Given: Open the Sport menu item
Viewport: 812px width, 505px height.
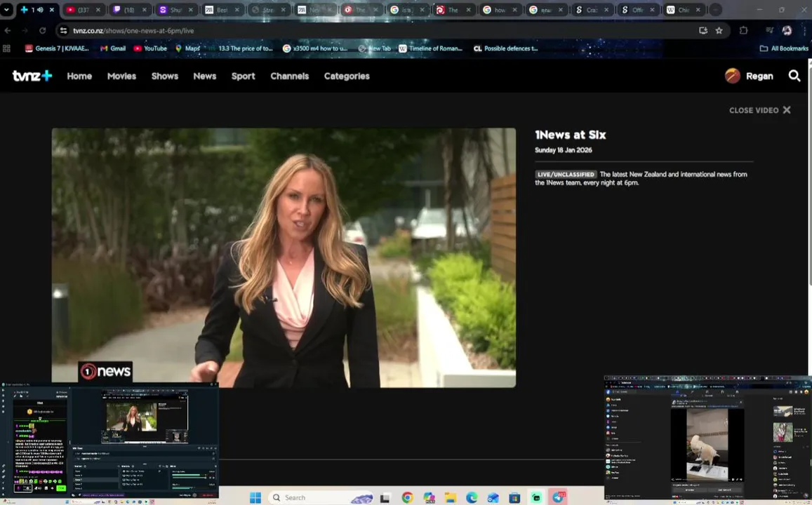Looking at the screenshot, I should tap(243, 76).
